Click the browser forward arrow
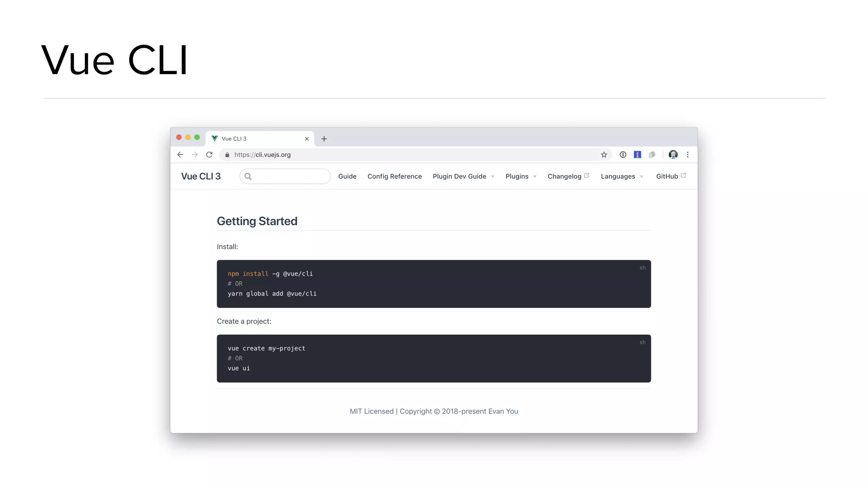Image resolution: width=868 pixels, height=488 pixels. coord(195,155)
